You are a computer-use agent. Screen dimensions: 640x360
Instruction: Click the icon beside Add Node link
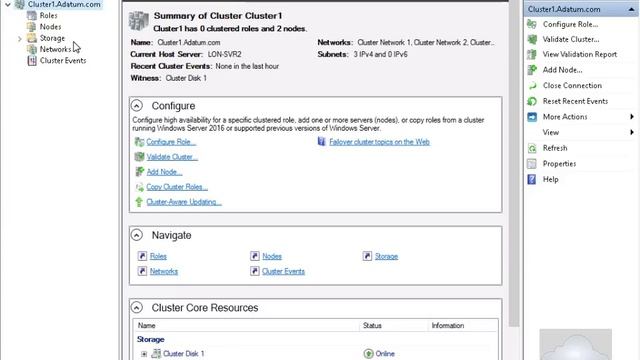[139, 172]
